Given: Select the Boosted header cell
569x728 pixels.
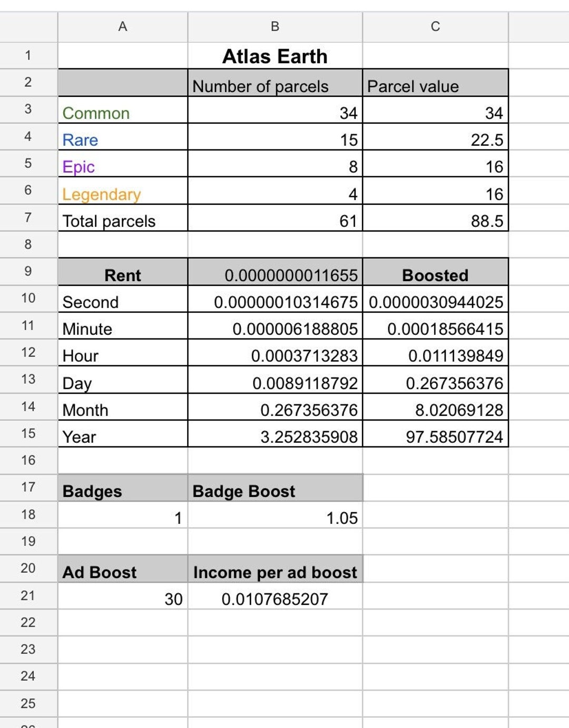Looking at the screenshot, I should coord(435,272).
